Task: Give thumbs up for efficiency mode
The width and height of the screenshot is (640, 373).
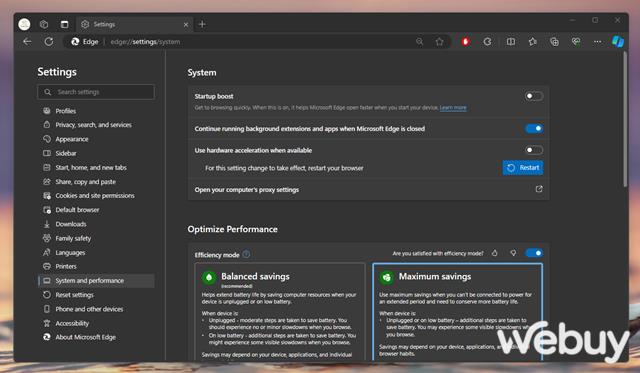Action: tap(495, 253)
